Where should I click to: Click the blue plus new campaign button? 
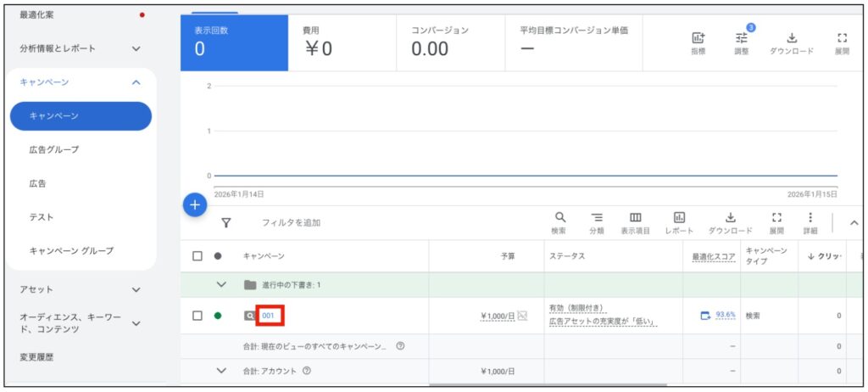tap(195, 204)
